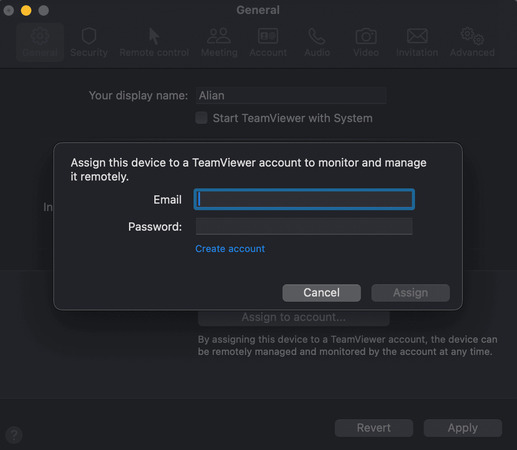Minimize the window with yellow button

click(26, 10)
